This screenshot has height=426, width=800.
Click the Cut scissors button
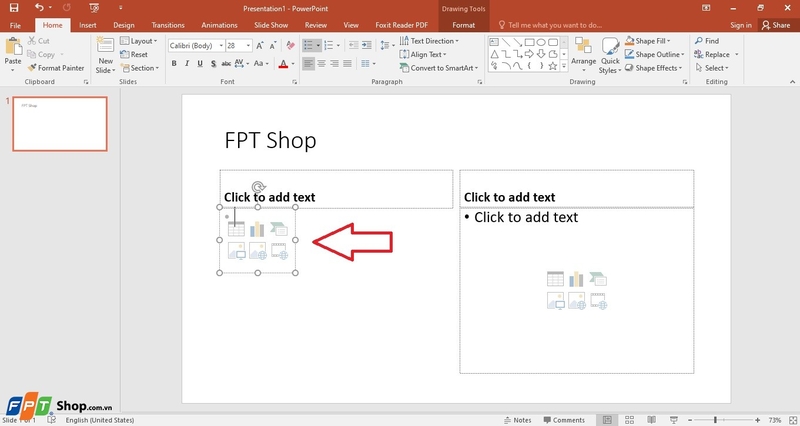39,41
